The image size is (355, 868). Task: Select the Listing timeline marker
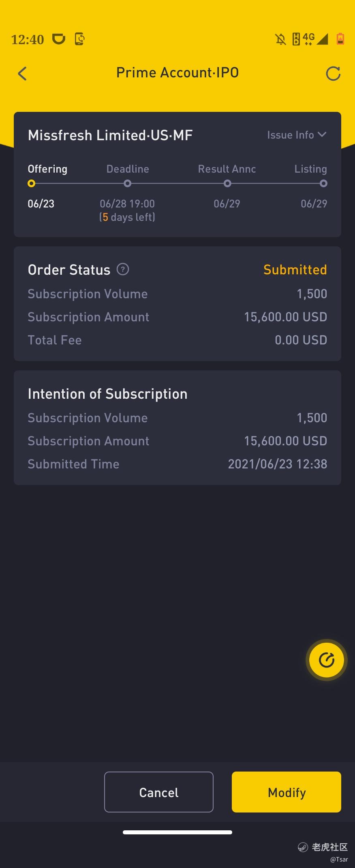pos(323,184)
